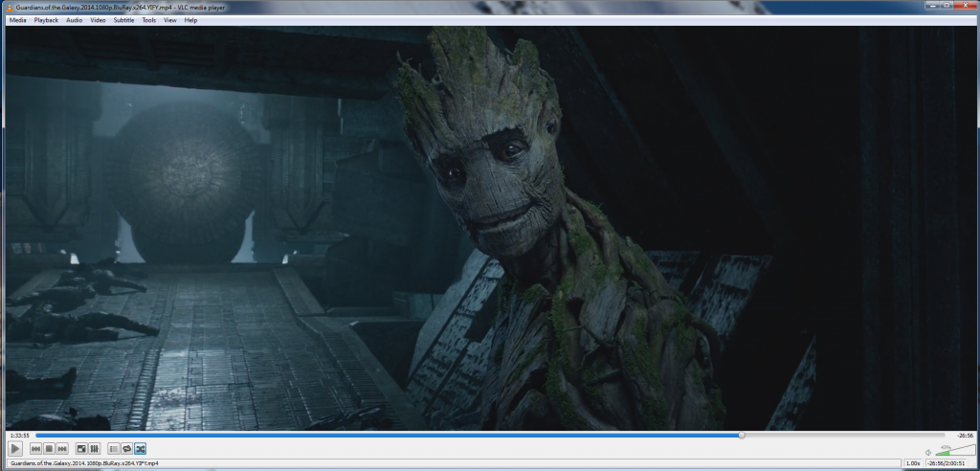Maximize the VLC media player window

(x=947, y=6)
